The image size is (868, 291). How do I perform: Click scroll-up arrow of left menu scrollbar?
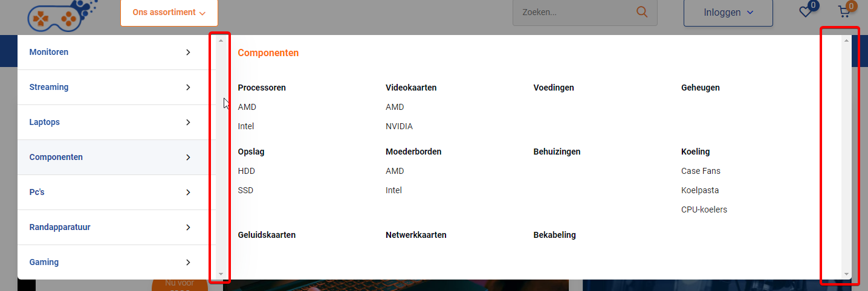(x=221, y=41)
